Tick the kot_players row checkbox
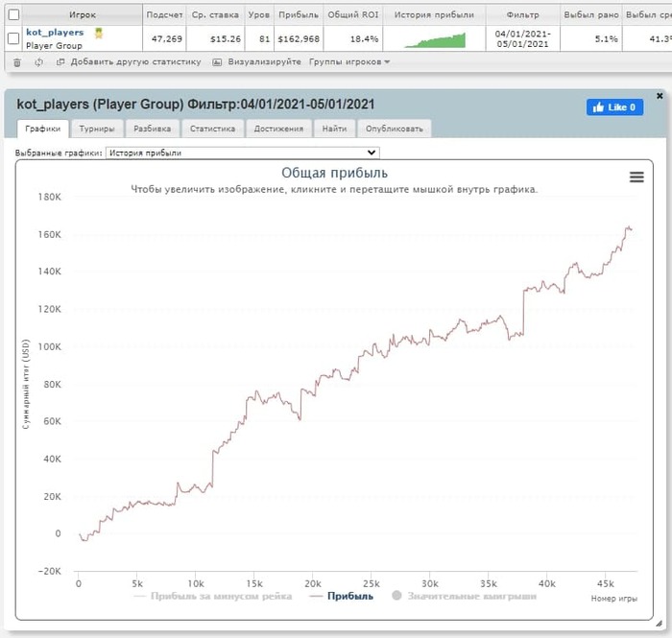Screen dimensions: 672x638 pos(13,38)
